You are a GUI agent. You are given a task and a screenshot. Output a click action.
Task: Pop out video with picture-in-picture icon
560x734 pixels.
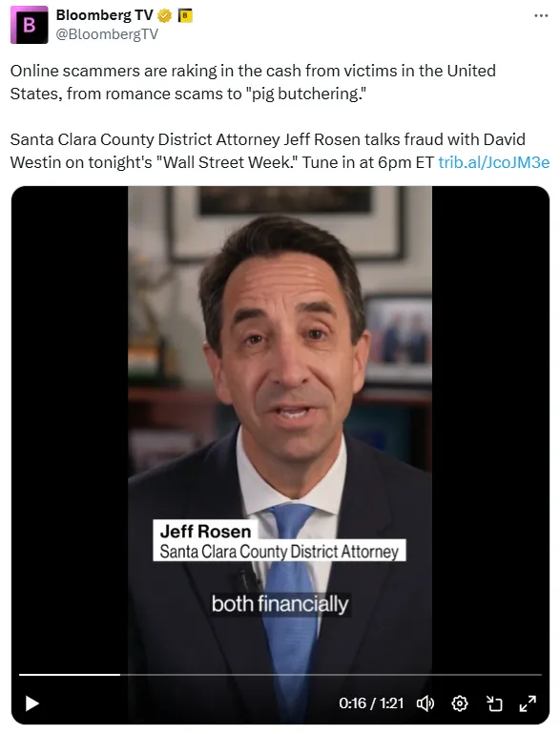pos(494,703)
